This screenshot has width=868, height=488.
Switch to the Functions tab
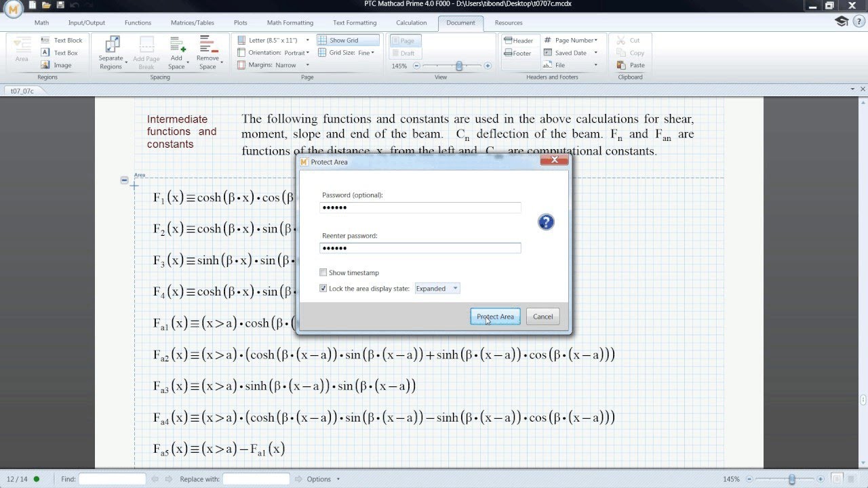[138, 22]
